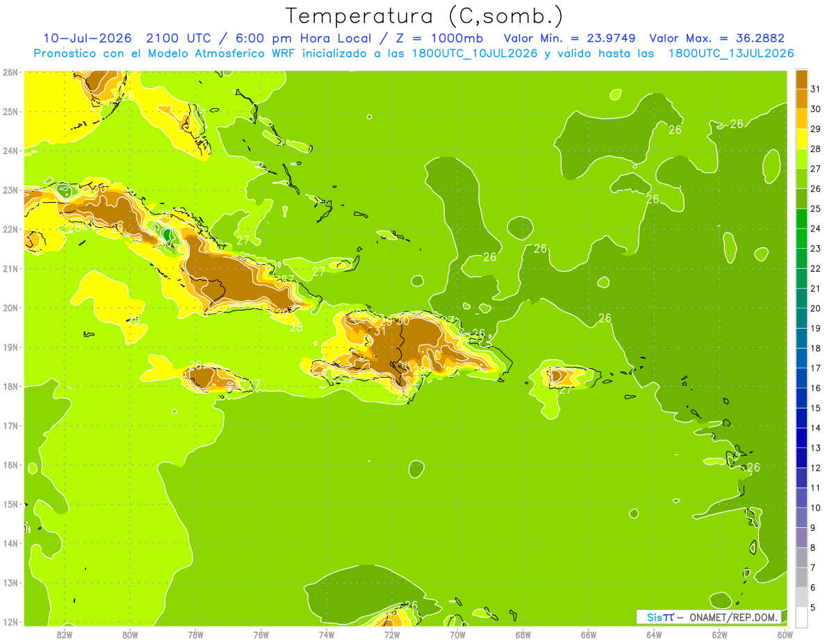Select the date text '10-Jul-2026'
Viewport: 834px width, 644px height.
(88, 38)
